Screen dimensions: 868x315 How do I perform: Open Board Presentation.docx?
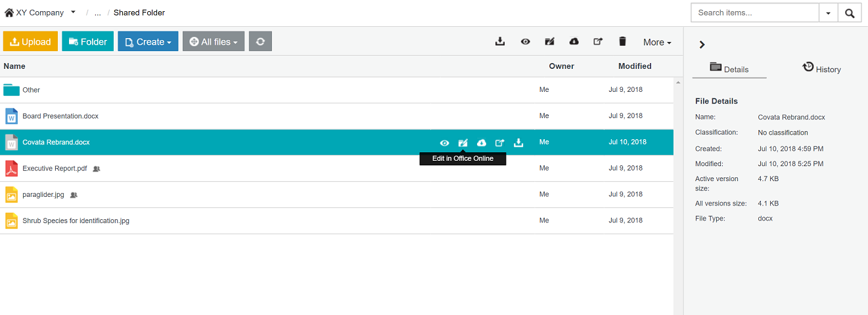pos(60,116)
